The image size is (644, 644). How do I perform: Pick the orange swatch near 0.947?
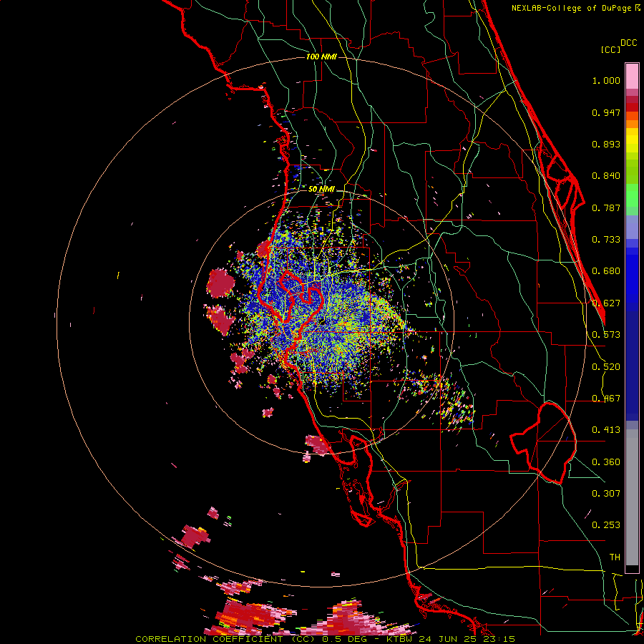(x=632, y=116)
